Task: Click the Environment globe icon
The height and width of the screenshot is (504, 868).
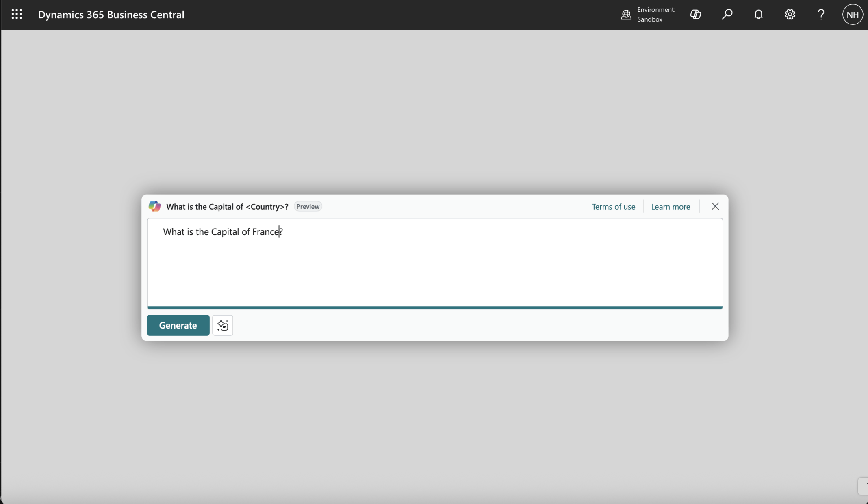Action: click(626, 15)
